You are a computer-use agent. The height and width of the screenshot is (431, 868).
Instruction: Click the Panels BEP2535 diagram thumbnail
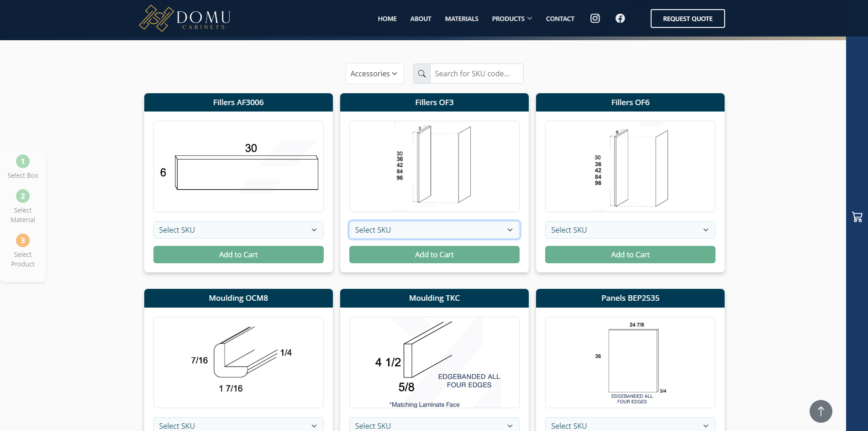tap(630, 362)
